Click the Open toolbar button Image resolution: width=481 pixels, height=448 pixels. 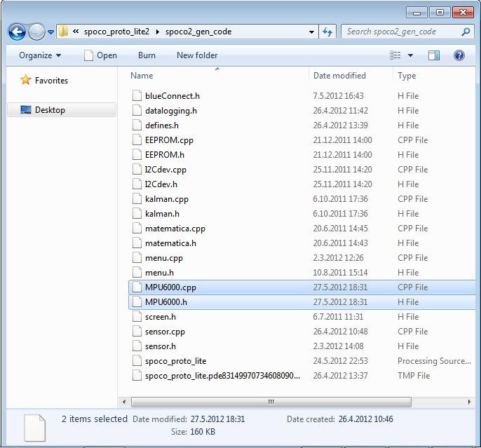(101, 55)
